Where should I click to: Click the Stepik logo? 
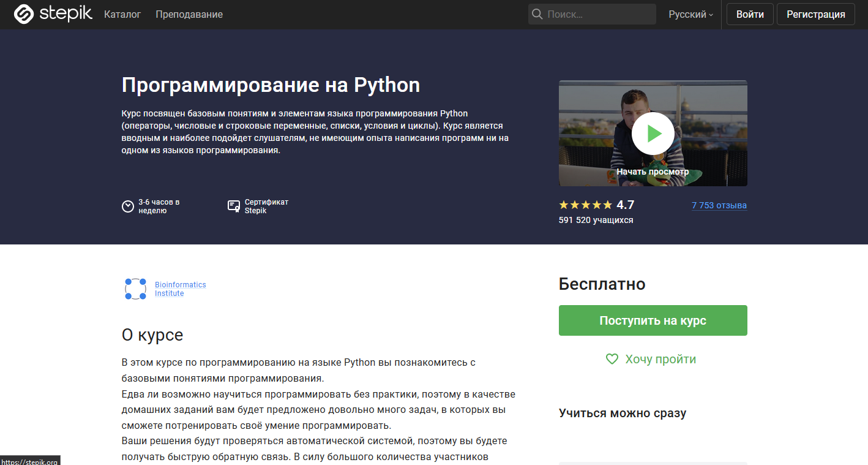coord(52,13)
